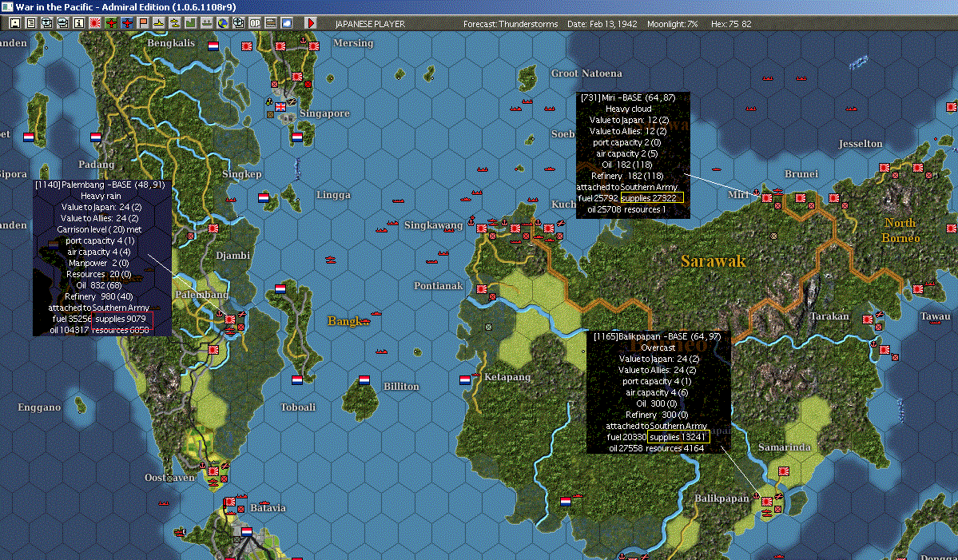The image size is (958, 560).
Task: Click the double yellow ships toolbar icon
Action: click(175, 23)
